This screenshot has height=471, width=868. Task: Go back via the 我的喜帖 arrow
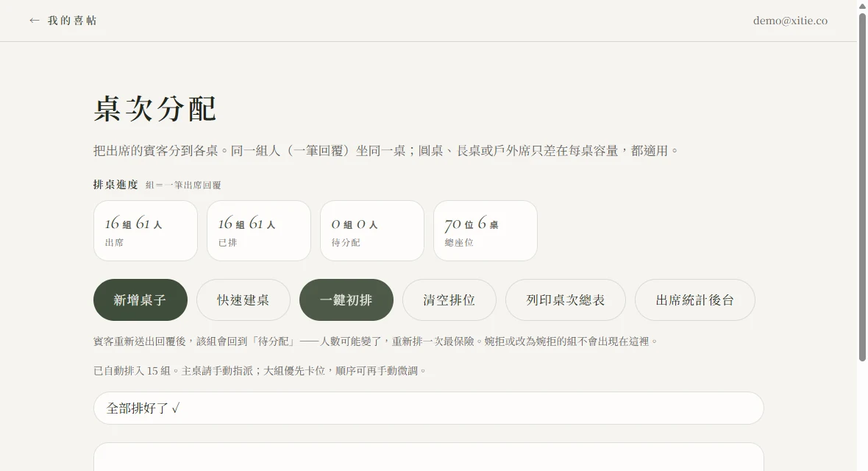coord(63,21)
